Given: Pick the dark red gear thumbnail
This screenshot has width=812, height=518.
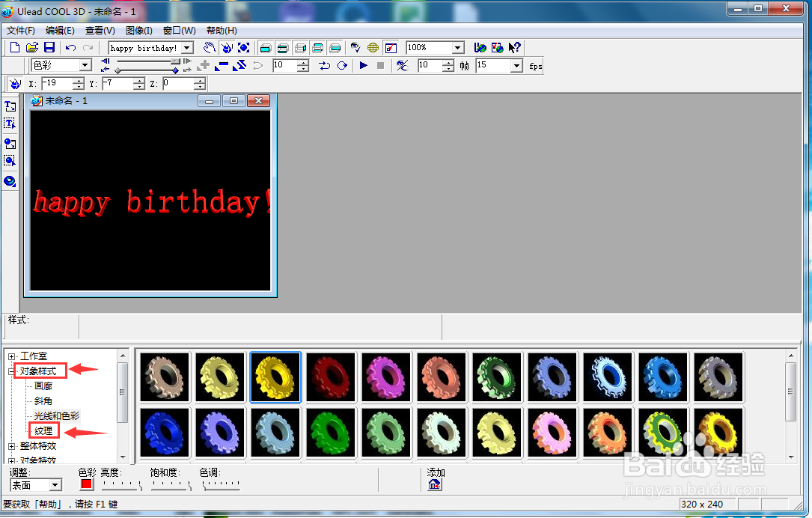Looking at the screenshot, I should tap(331, 377).
